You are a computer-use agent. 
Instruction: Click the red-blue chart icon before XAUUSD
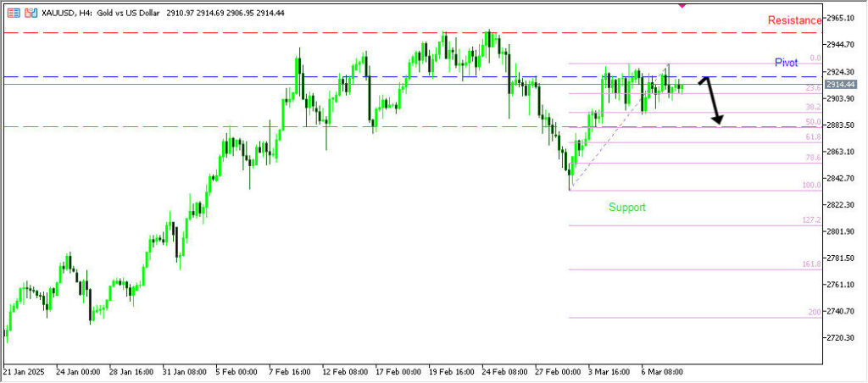click(x=31, y=14)
